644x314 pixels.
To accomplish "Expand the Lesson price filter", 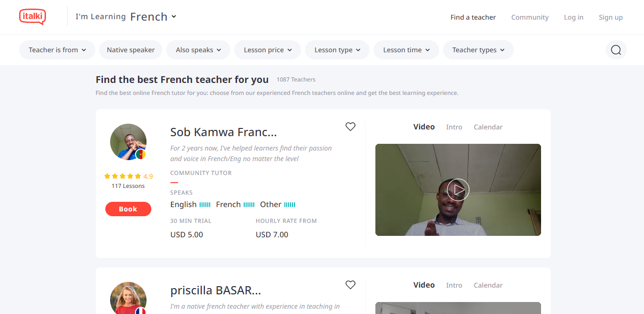I will point(267,50).
